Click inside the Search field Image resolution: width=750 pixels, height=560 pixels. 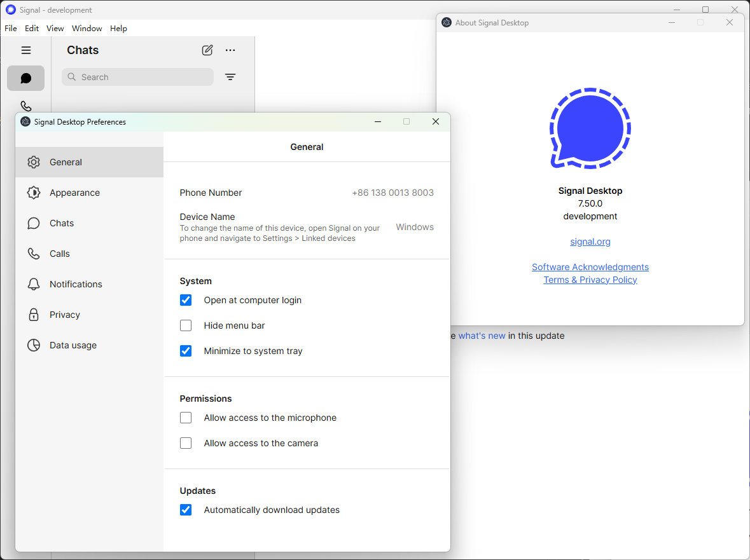[137, 76]
